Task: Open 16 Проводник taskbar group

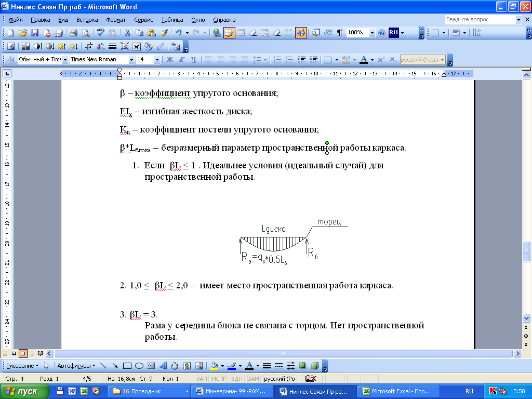Action: [x=149, y=391]
